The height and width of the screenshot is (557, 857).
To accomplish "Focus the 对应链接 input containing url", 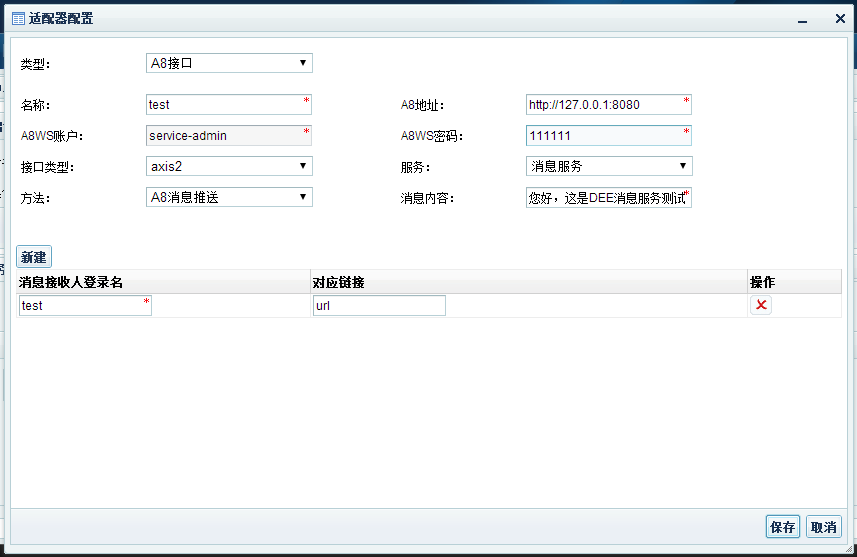I will (x=379, y=306).
